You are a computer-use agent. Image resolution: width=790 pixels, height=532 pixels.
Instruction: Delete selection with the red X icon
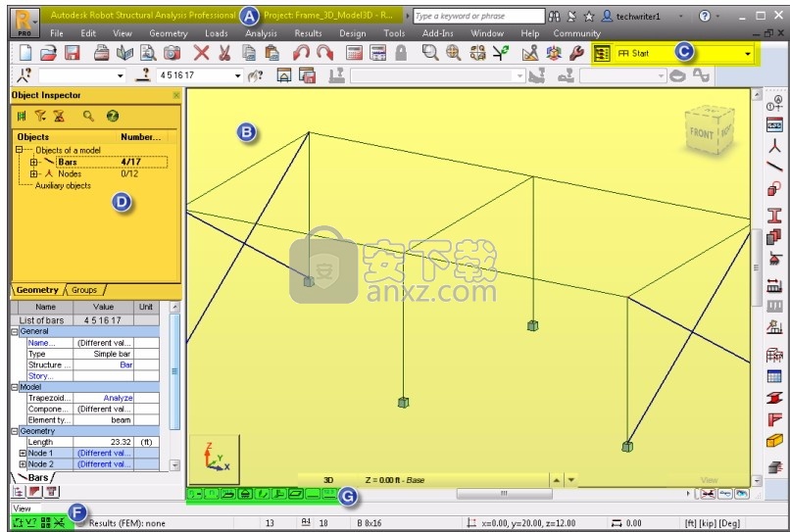pos(201,52)
